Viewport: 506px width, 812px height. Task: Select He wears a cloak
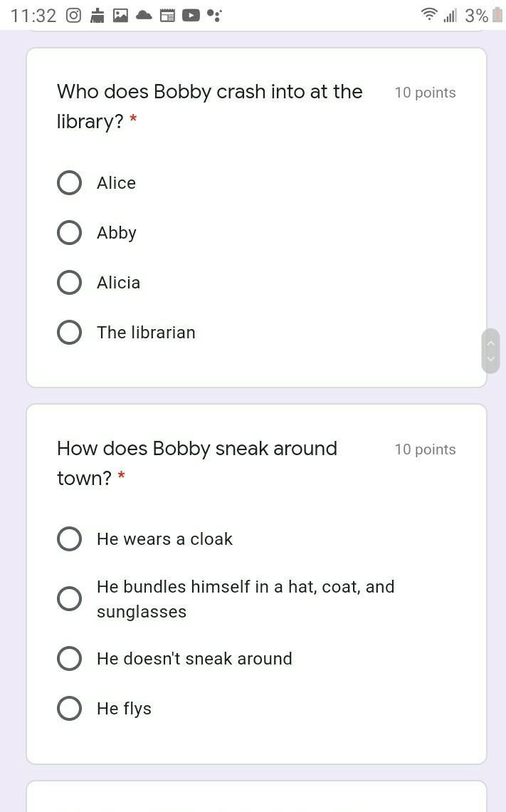point(69,538)
